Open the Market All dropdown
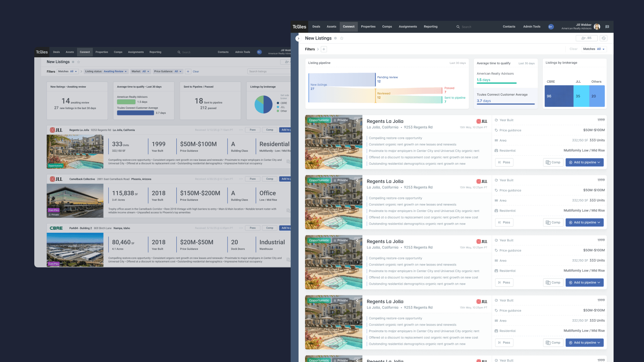Image resolution: width=644 pixels, height=362 pixels. pyautogui.click(x=141, y=72)
